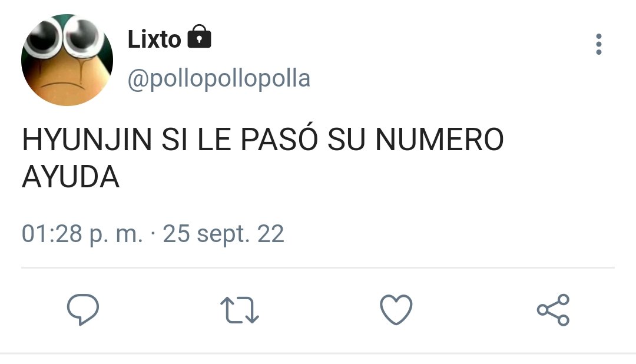Click the reply speech bubble icon
Image resolution: width=636 pixels, height=364 pixels.
coord(83,310)
